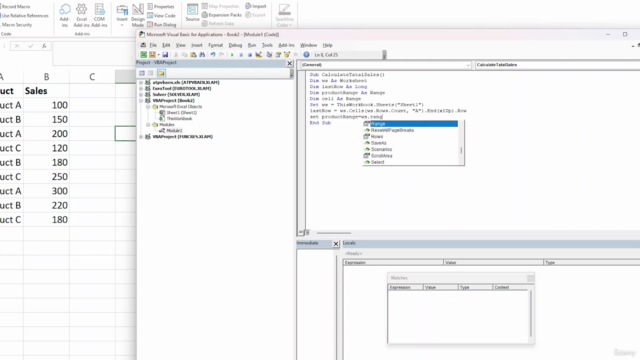This screenshot has width=640, height=360.
Task: Click the Insert UserForm toolbar icon
Action: tap(152, 55)
